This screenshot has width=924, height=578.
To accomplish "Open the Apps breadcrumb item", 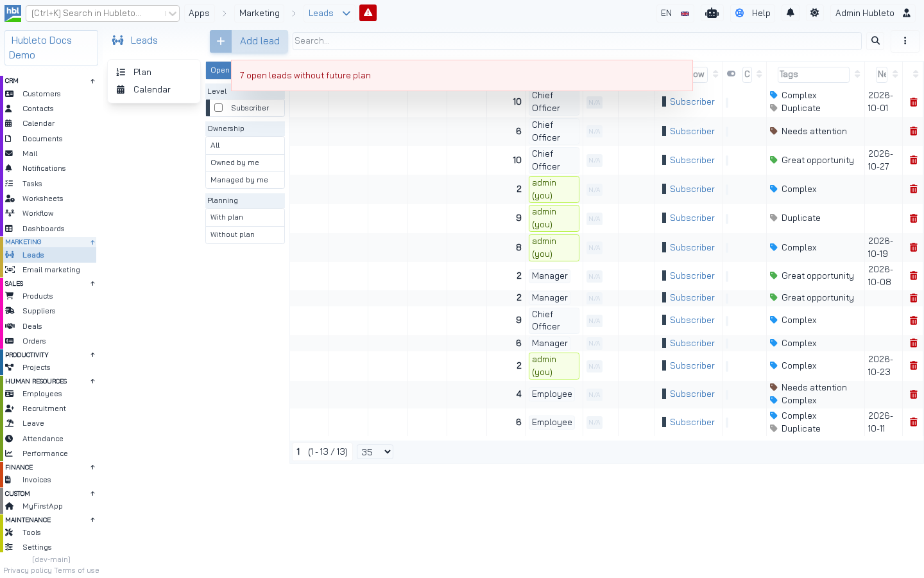I will (199, 13).
